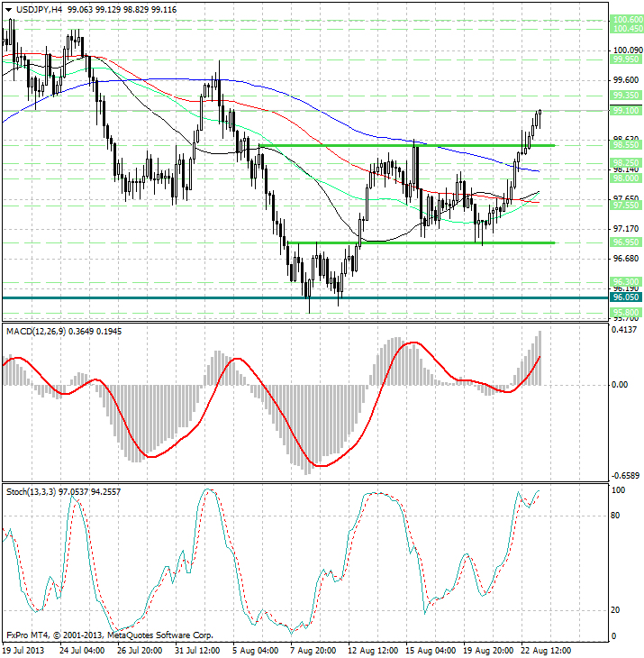Click the Stochastic 100 scale label
The image size is (644, 658).
click(619, 490)
